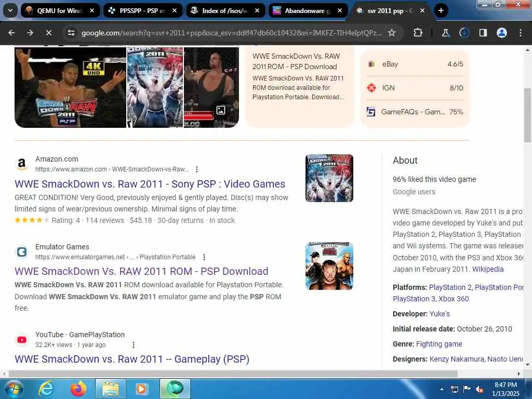Click the Emulator Games result thumbnail
The image size is (532, 399).
coord(329,266)
